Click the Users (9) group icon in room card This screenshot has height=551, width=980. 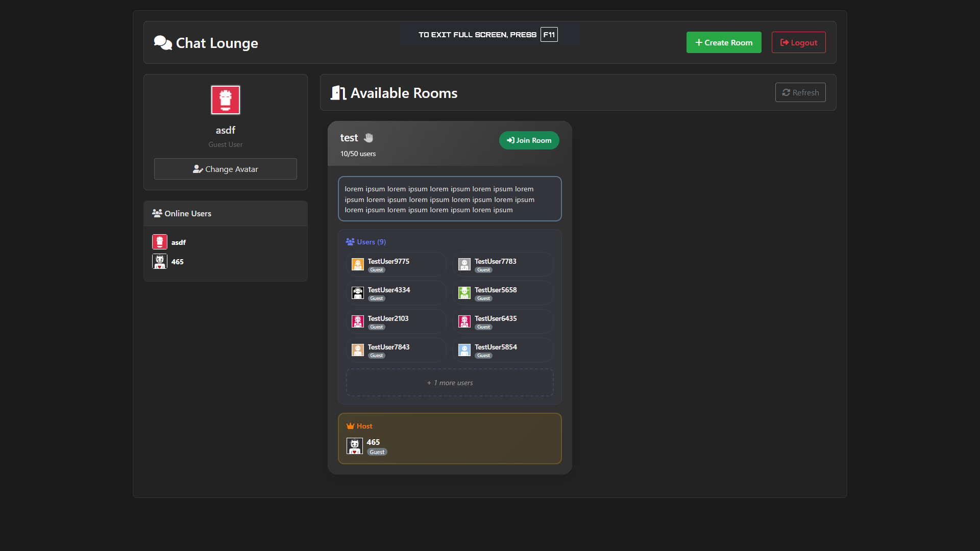350,242
